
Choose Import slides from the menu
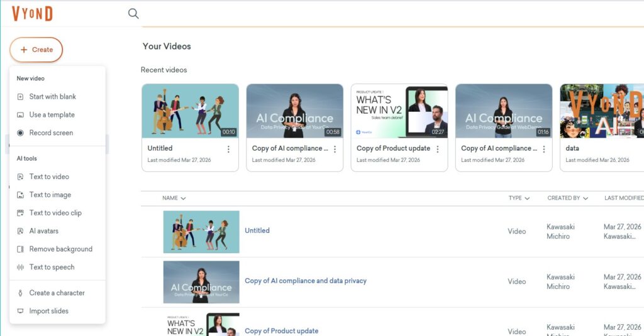pos(48,312)
